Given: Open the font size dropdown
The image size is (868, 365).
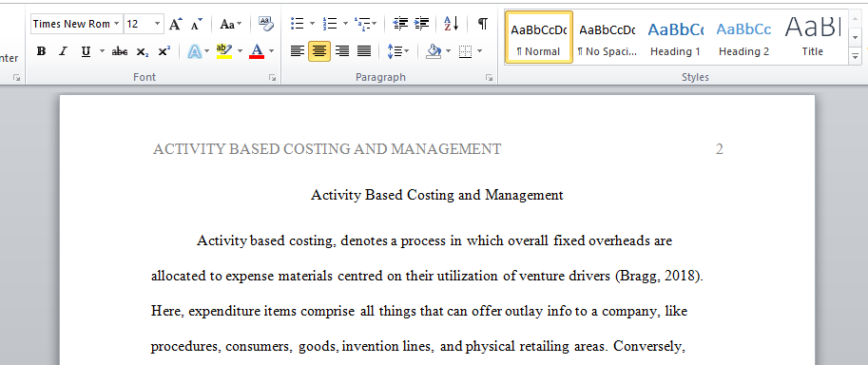Looking at the screenshot, I should pyautogui.click(x=157, y=24).
